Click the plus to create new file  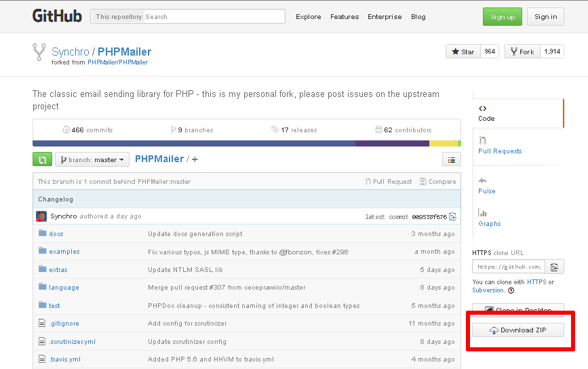pyautogui.click(x=195, y=159)
